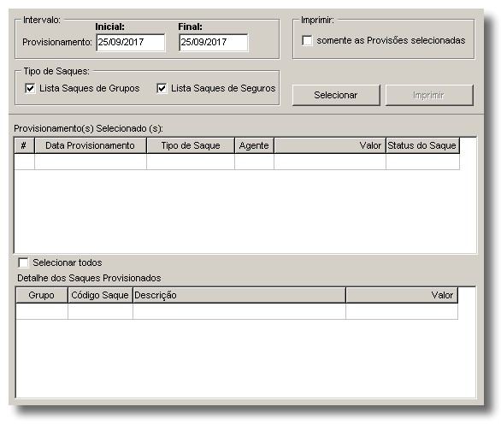Click the Grupo column header
Image resolution: width=501 pixels, height=448 pixels.
tap(42, 295)
